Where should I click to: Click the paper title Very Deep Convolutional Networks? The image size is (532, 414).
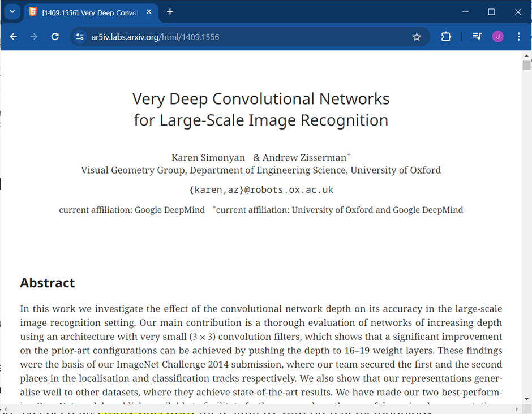click(x=261, y=110)
